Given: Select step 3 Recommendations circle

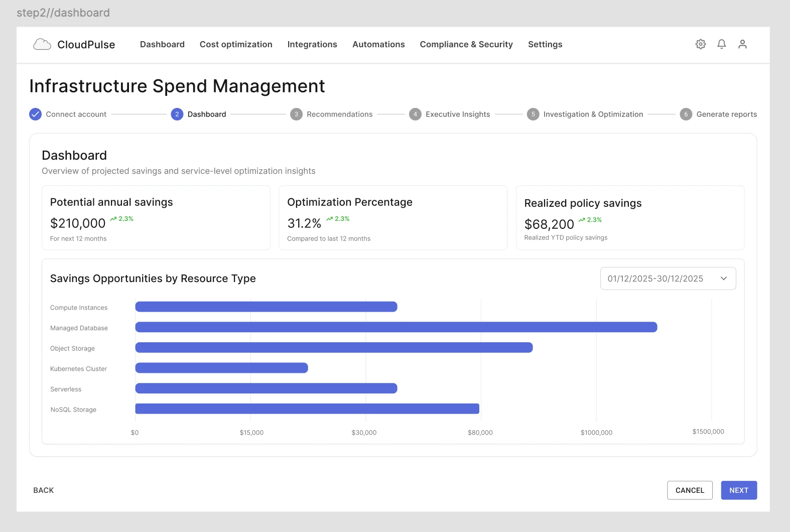Looking at the screenshot, I should coord(296,114).
